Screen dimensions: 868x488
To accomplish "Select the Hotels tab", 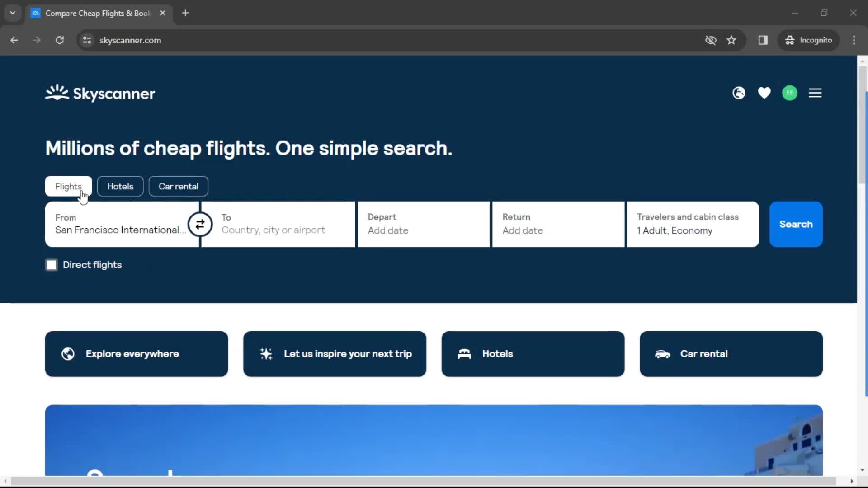I will (120, 186).
